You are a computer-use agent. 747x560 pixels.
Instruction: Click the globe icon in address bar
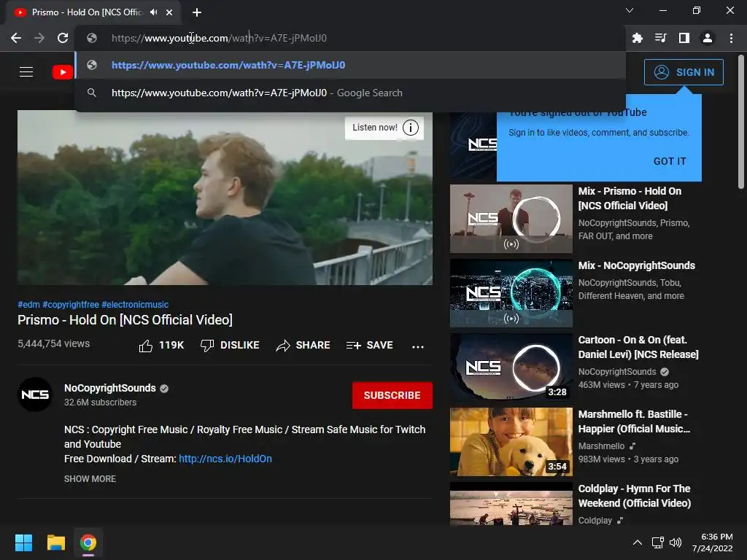click(92, 38)
